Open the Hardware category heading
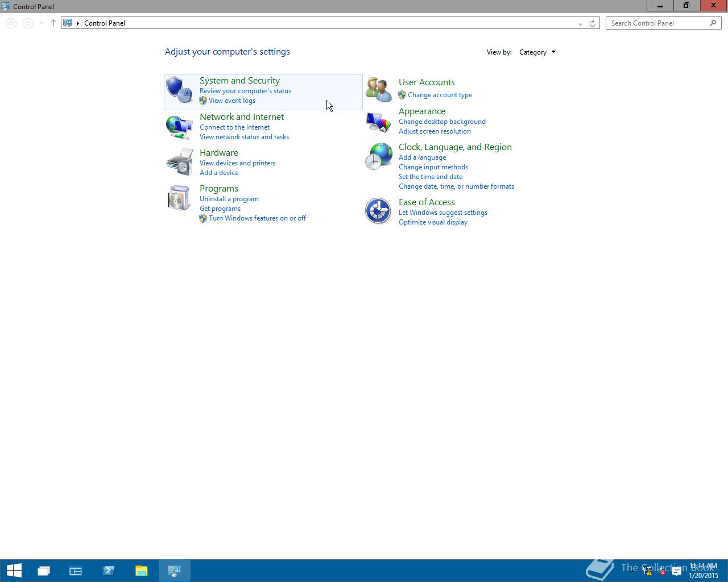Image resolution: width=728 pixels, height=582 pixels. (219, 153)
